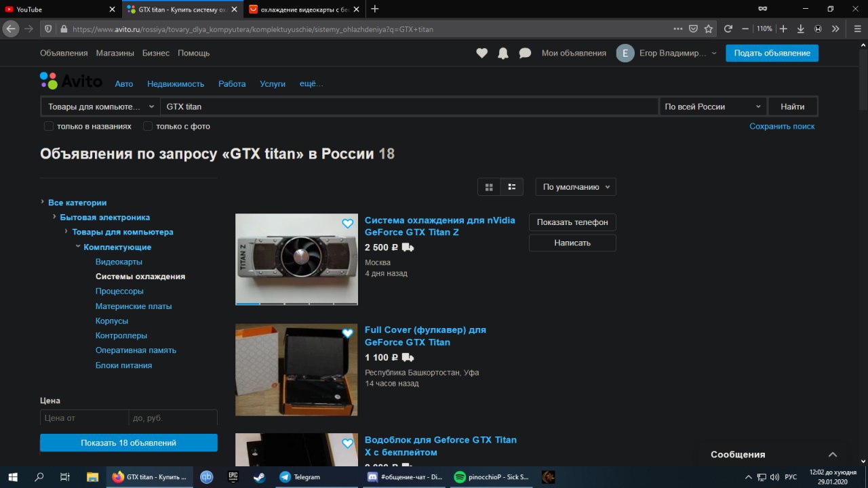Image resolution: width=868 pixels, height=488 pixels.
Task: Open Avito favorites heart icon in header
Action: 481,53
